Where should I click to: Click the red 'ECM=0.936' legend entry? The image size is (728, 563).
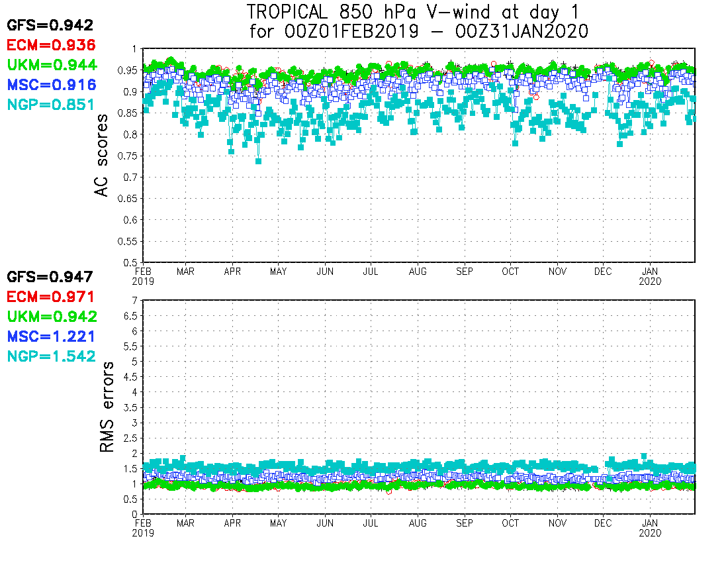[x=51, y=45]
